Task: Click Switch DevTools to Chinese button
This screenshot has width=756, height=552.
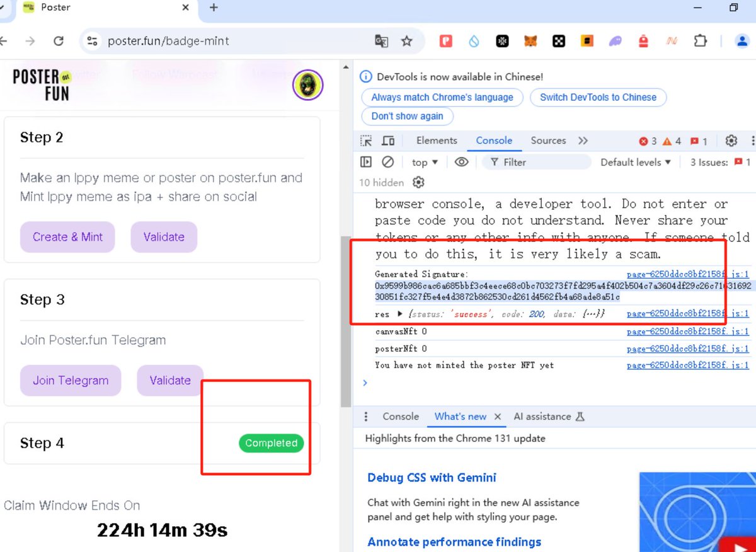Action: [598, 97]
